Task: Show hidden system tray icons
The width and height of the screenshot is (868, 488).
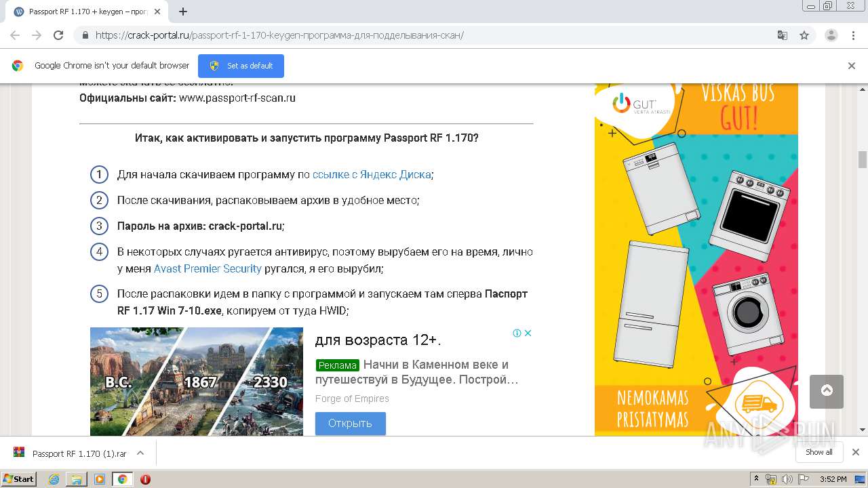Action: pos(757,479)
